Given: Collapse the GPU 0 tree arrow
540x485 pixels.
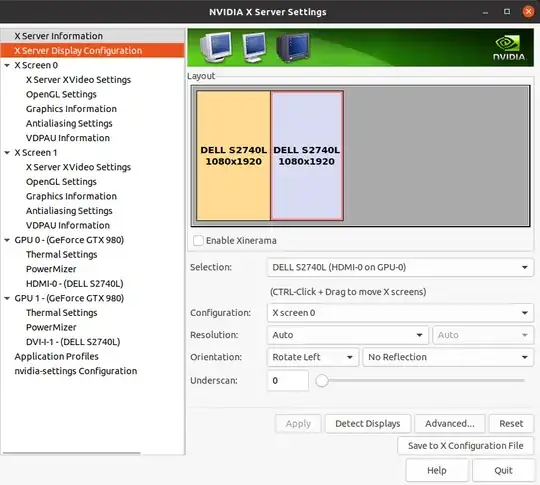Looking at the screenshot, I should point(7,240).
